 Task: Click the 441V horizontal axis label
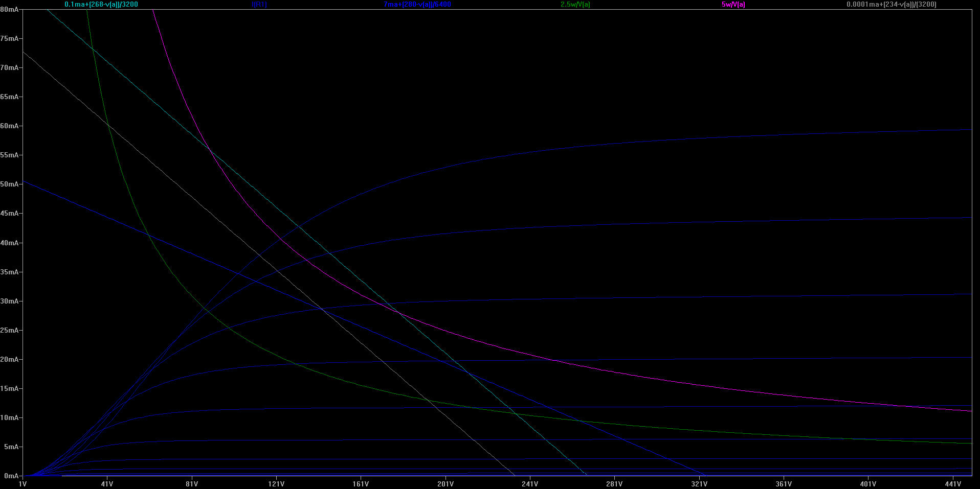pyautogui.click(x=953, y=483)
